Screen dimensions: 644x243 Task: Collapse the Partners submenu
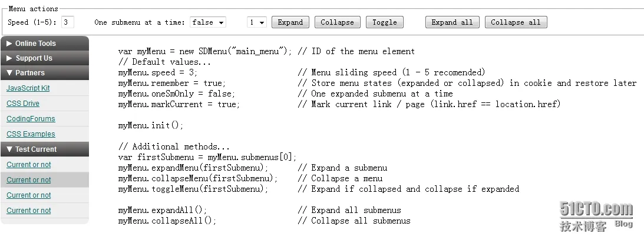[x=45, y=72]
